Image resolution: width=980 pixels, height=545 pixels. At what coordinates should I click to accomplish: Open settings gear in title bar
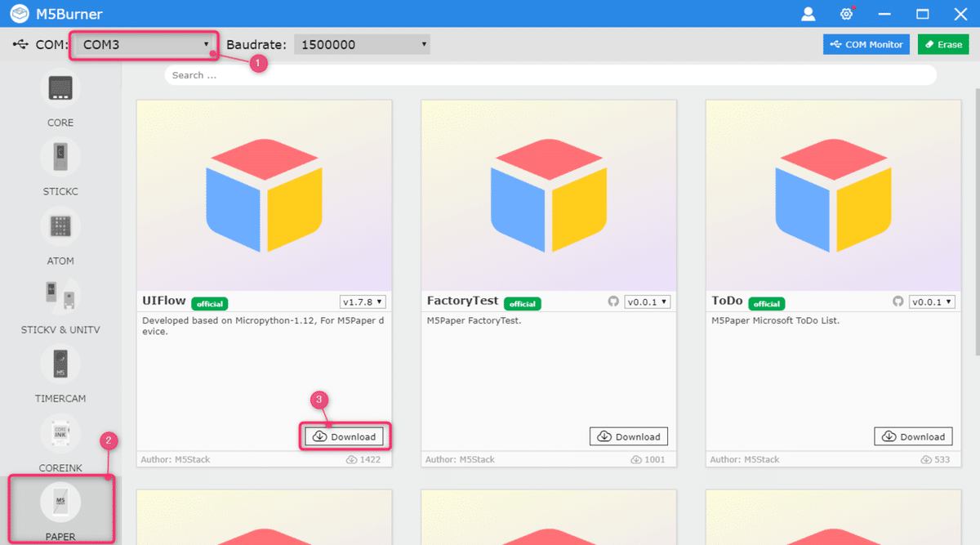point(847,14)
